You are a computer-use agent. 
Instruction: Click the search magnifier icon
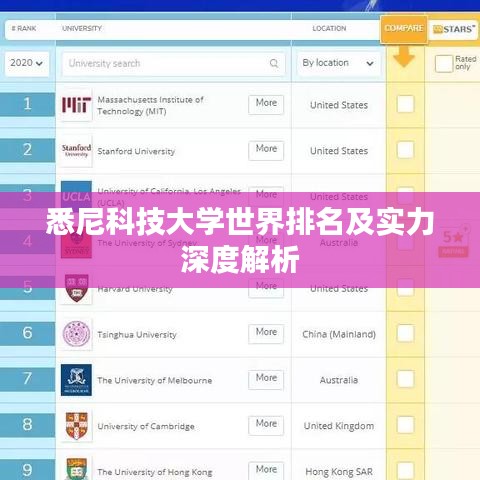coord(274,63)
